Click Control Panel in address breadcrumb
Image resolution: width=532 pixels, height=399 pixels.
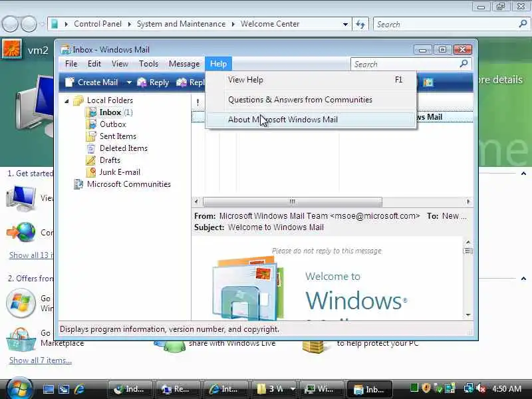(98, 24)
